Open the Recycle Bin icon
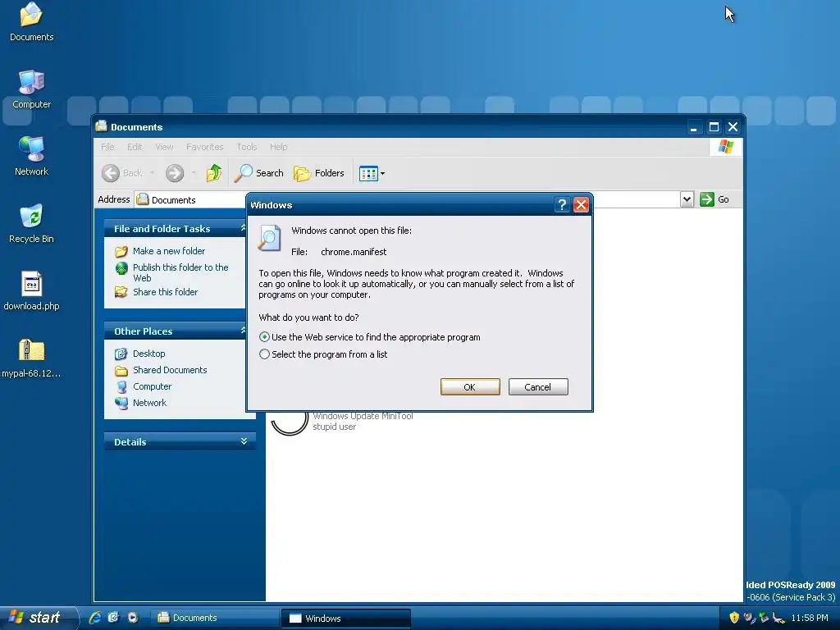 click(x=31, y=224)
